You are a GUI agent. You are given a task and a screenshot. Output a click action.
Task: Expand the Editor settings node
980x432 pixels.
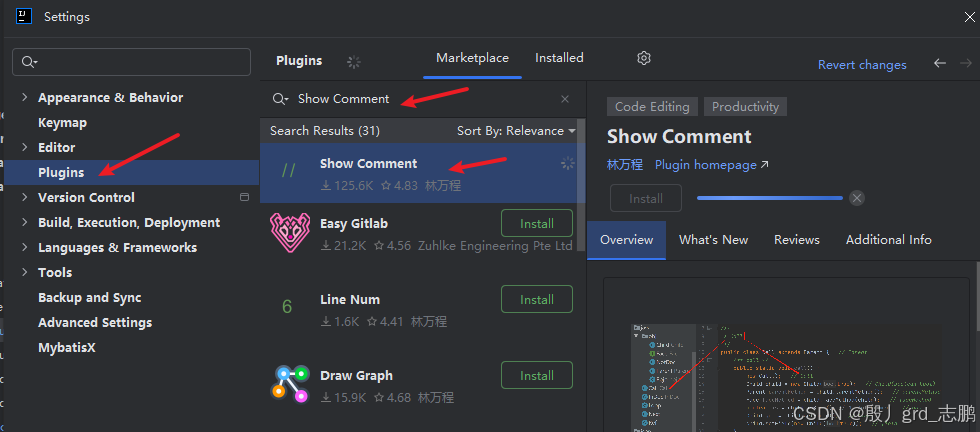click(25, 148)
